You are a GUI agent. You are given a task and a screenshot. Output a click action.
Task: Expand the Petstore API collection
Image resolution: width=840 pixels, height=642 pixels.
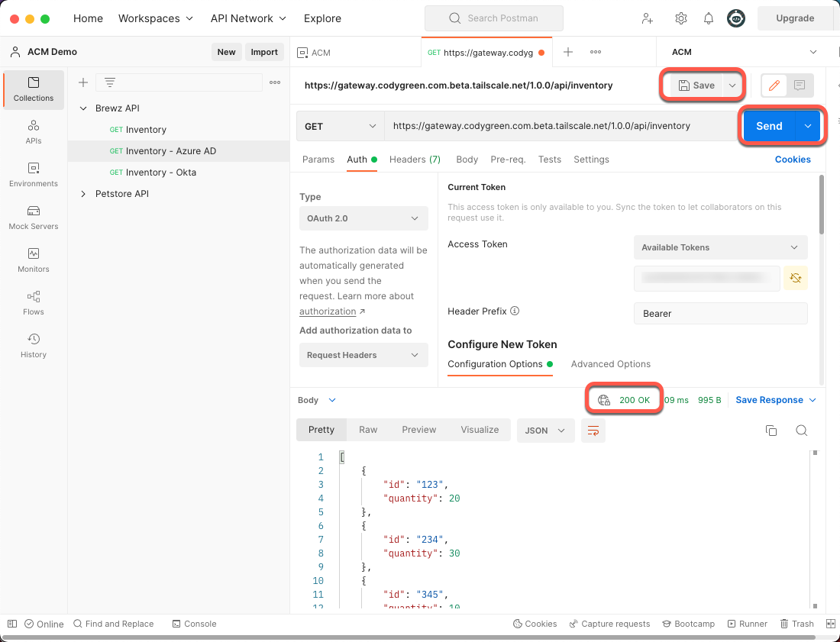(x=83, y=194)
